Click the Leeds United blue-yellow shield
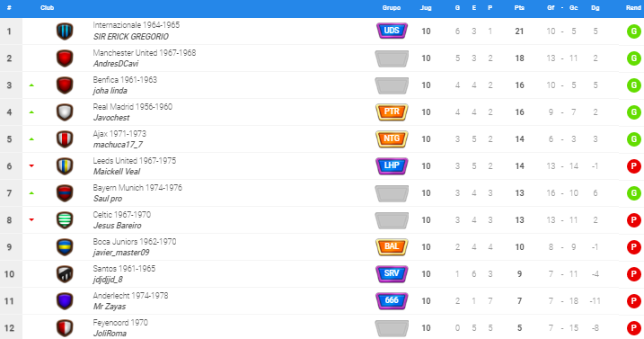This screenshot has width=644, height=339. (65, 166)
